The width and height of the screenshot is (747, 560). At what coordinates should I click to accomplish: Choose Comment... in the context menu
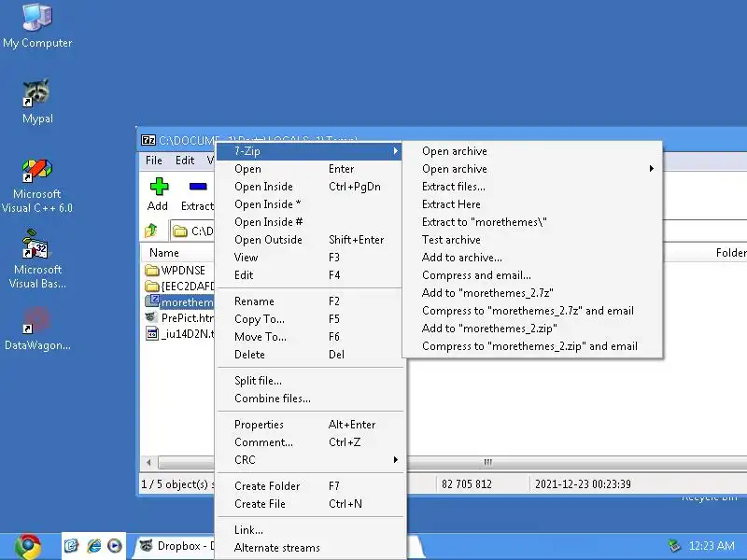click(309, 441)
